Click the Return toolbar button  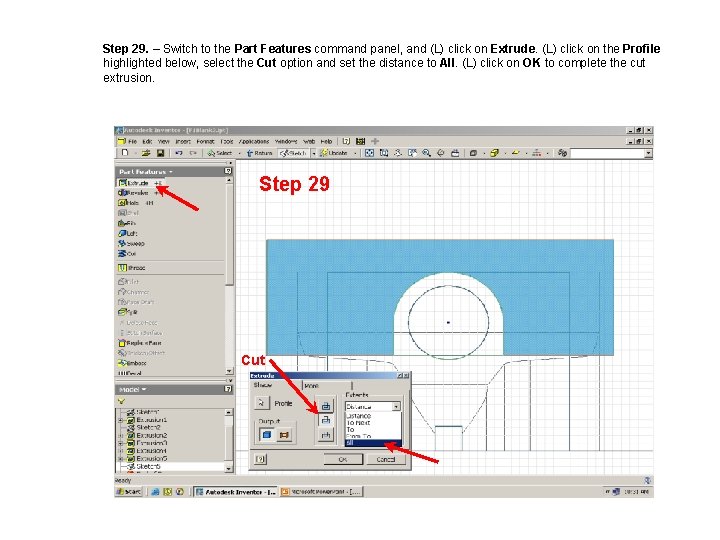[x=259, y=153]
